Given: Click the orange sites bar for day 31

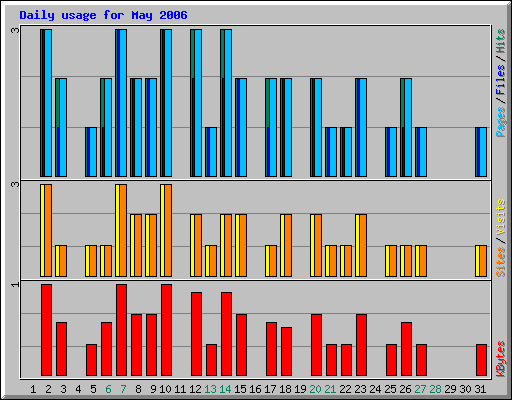Looking at the screenshot, I should coord(483,261).
